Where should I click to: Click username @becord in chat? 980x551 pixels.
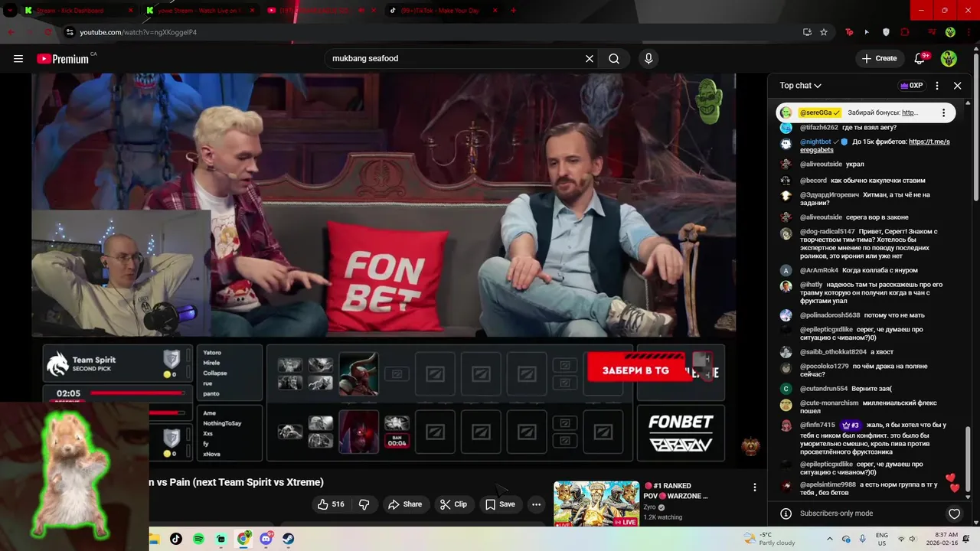pos(813,181)
